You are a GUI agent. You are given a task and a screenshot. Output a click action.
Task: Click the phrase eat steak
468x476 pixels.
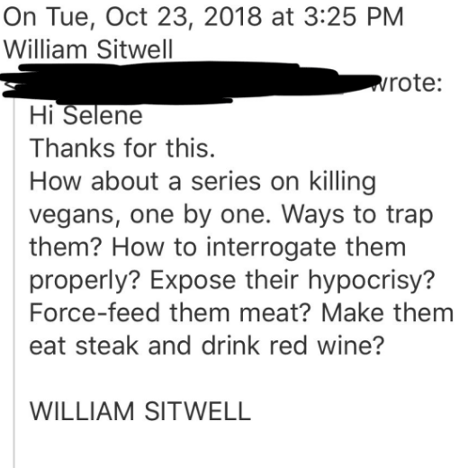coord(84,346)
